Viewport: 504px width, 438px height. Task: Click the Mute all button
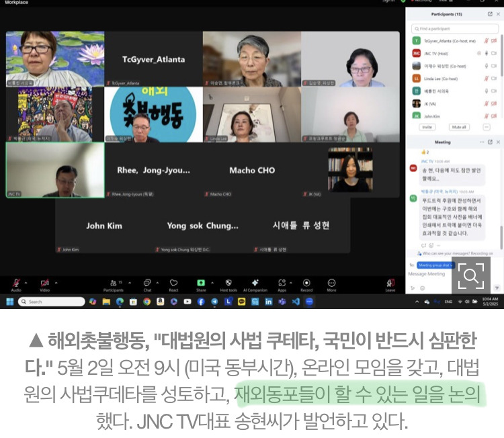click(x=459, y=127)
